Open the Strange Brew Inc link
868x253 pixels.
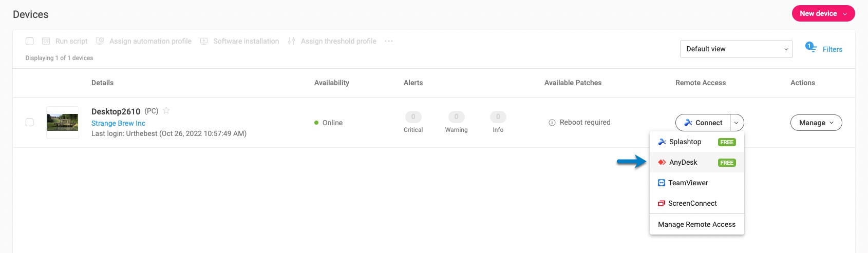(x=118, y=123)
